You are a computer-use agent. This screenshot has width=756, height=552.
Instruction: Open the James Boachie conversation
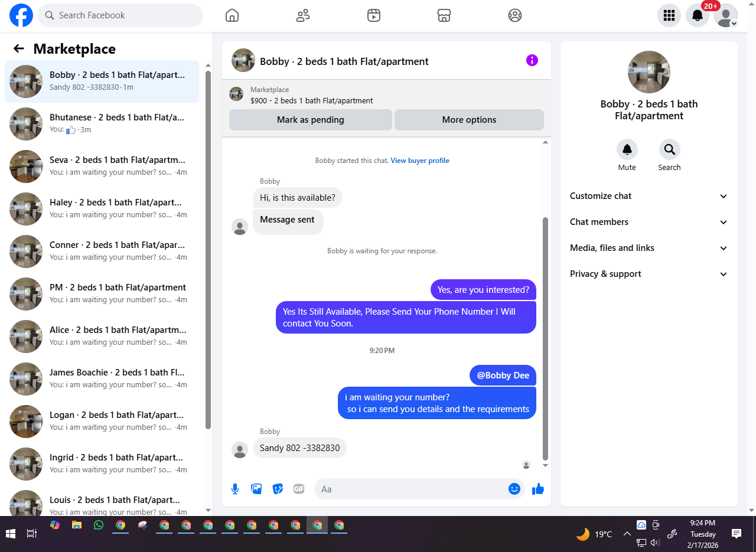tap(102, 379)
